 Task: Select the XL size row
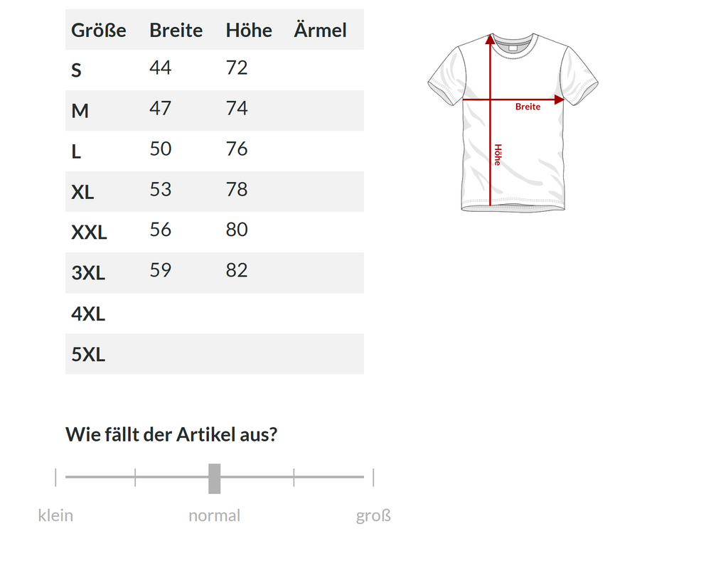click(x=215, y=192)
